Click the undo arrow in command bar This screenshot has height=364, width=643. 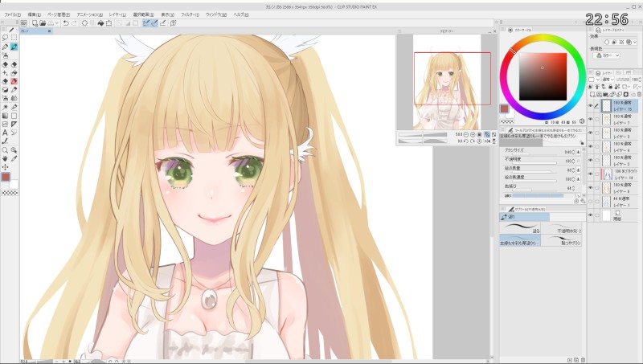pyautogui.click(x=66, y=23)
